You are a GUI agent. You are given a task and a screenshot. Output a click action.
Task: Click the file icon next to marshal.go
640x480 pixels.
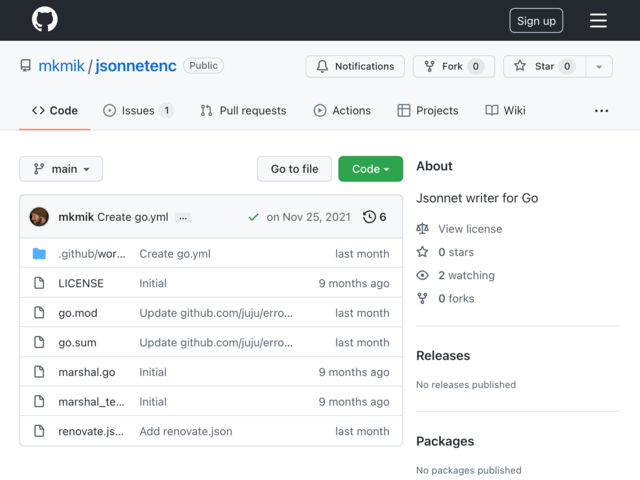tap(39, 372)
